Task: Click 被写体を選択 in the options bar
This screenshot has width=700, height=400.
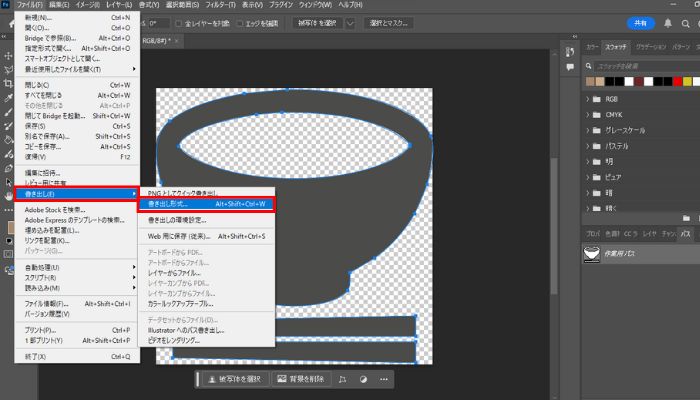Action: [317, 23]
